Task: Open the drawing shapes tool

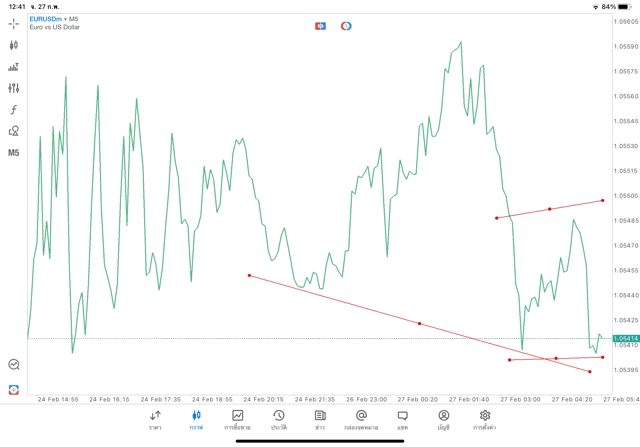Action: [13, 131]
